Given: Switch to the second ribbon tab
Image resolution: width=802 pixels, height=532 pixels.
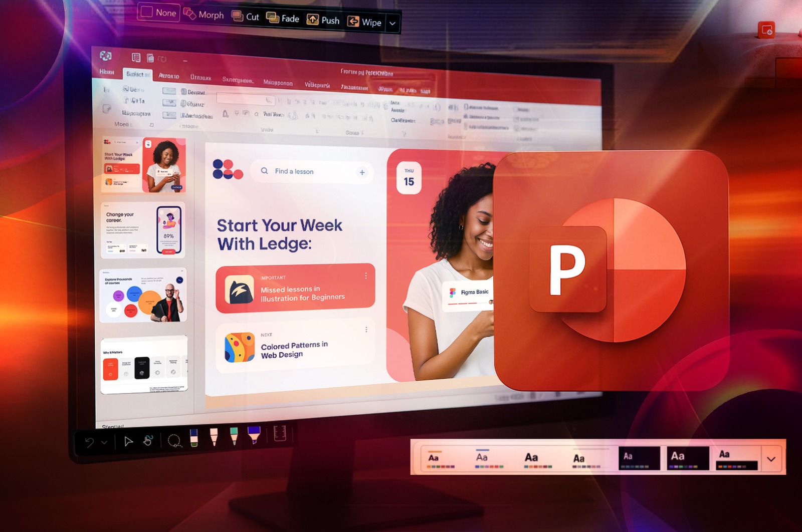Looking at the screenshot, I should [x=138, y=74].
